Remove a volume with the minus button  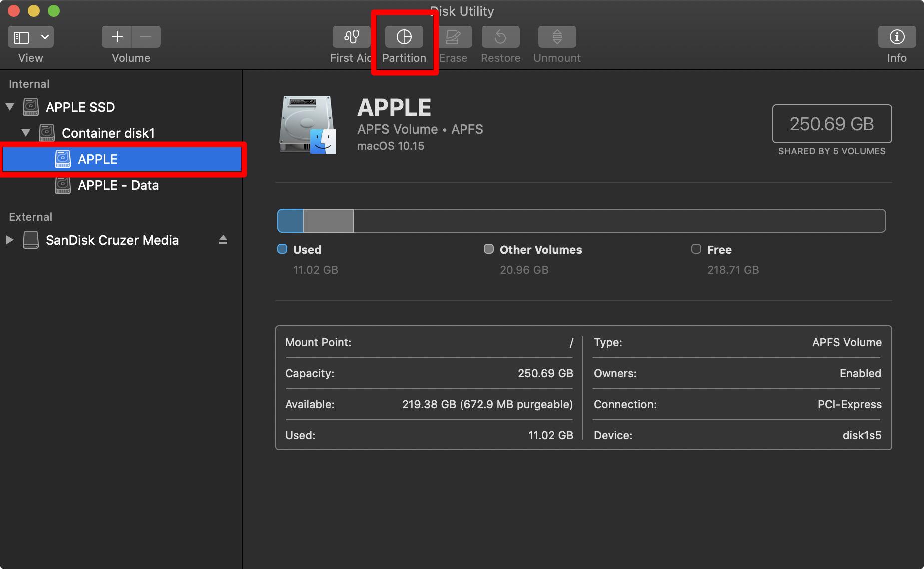(x=146, y=36)
